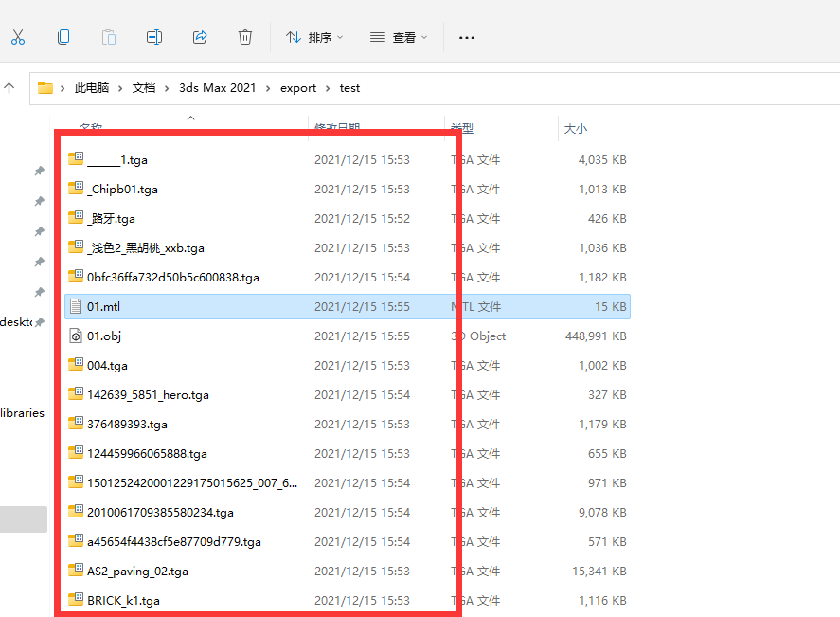Viewport: 840px width, 617px height.
Task: Click the 3D Object icon next to 01.obj
Action: (76, 336)
